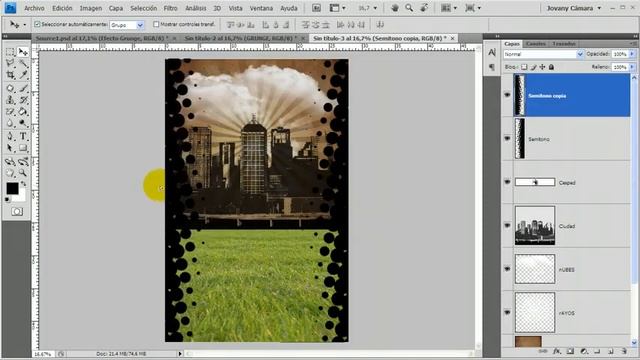Screen dimensions: 640x360
Task: Select the Eraser tool
Action: (10, 112)
